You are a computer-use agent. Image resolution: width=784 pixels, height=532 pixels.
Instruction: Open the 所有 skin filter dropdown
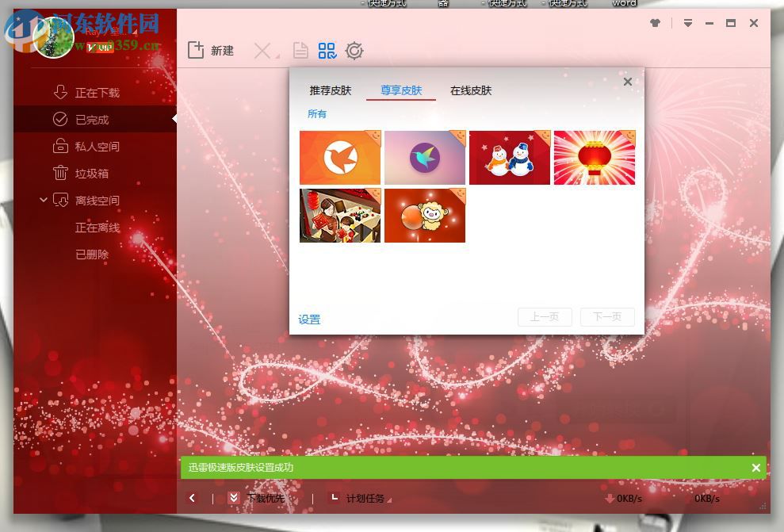[x=317, y=113]
